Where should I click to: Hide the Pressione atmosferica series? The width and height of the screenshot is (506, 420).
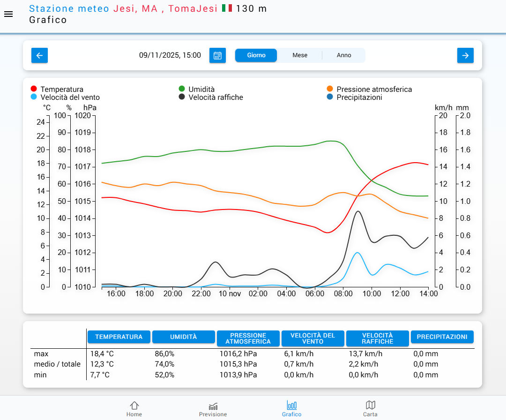pyautogui.click(x=374, y=89)
